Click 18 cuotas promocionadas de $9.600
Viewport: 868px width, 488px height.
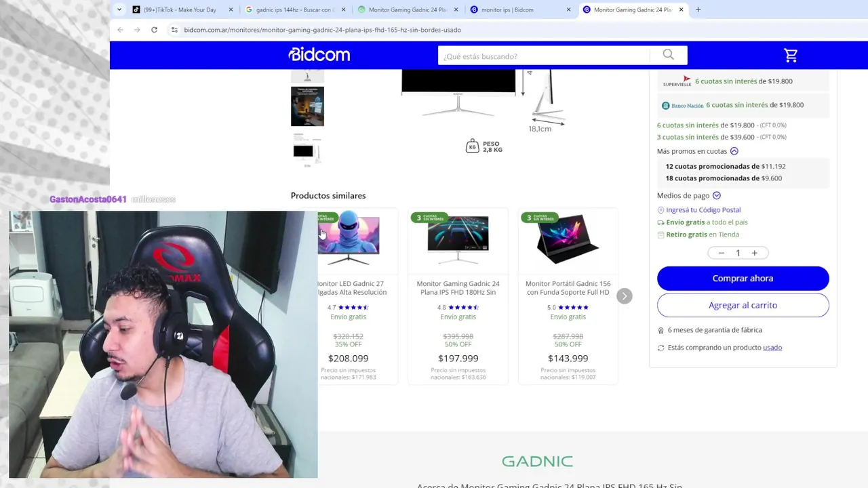tap(724, 178)
